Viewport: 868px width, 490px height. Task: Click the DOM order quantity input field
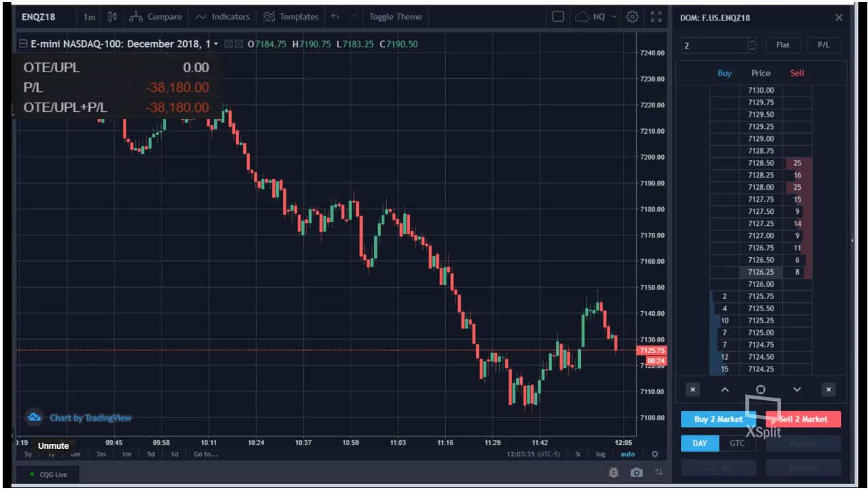tap(715, 45)
